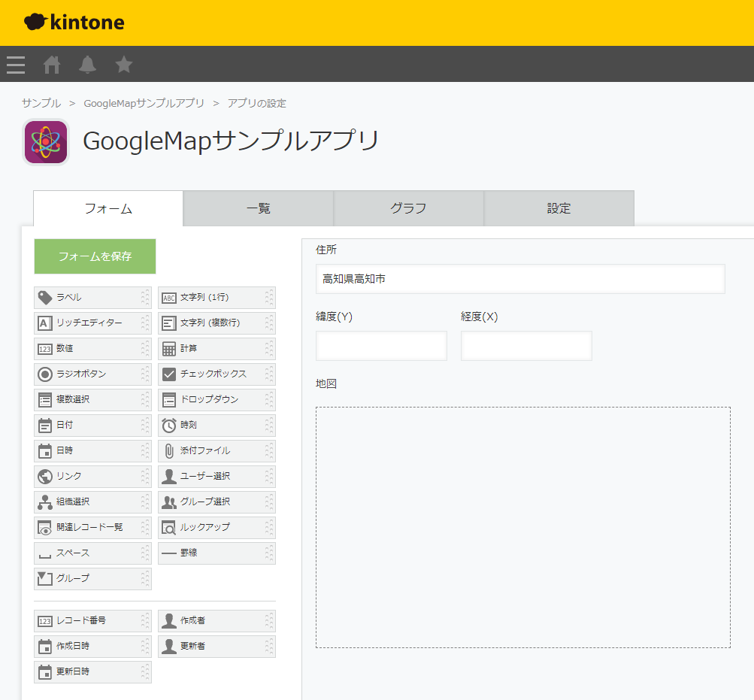Select the リッチエディター field icon

click(45, 323)
